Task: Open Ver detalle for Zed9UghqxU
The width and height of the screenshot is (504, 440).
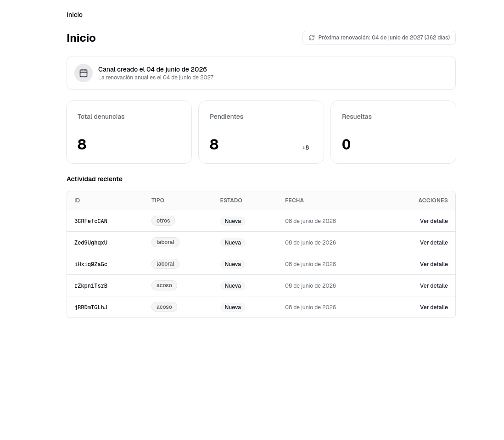Action: 434,242
